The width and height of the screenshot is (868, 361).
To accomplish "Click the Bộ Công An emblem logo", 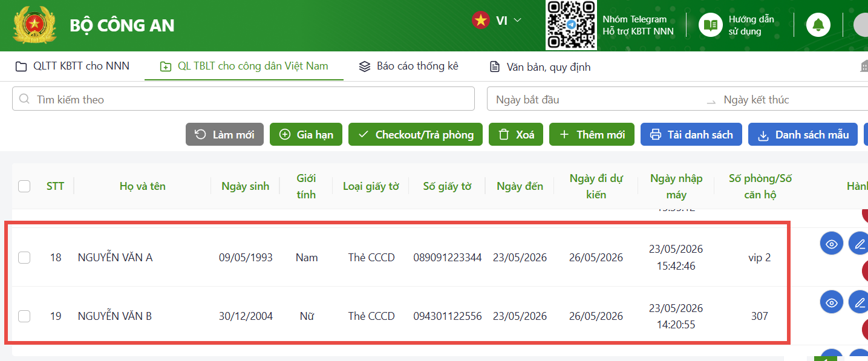I will coord(34,25).
